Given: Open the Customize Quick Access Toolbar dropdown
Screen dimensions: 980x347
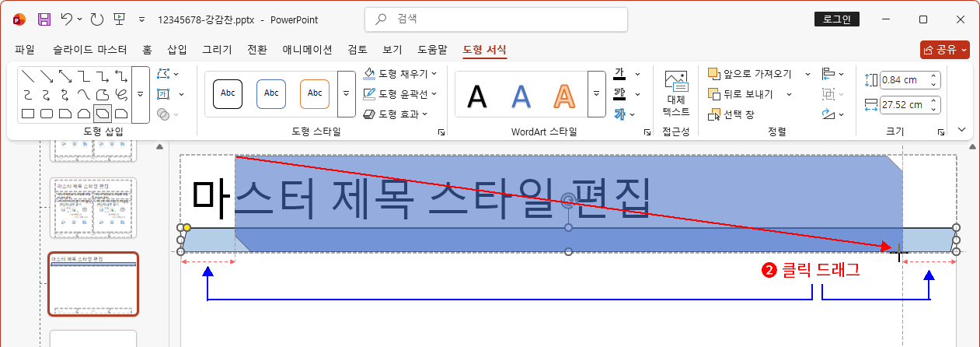Looking at the screenshot, I should click(141, 19).
